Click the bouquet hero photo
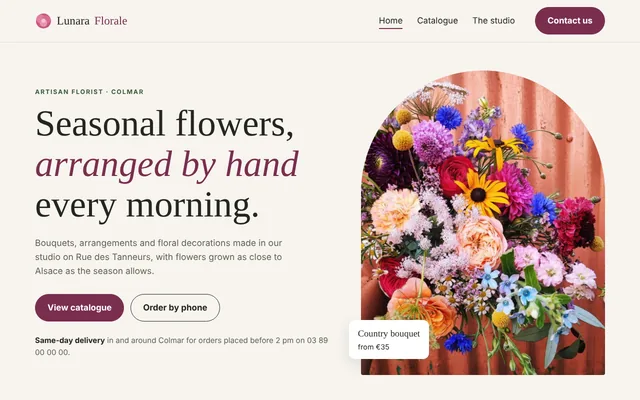 (x=483, y=222)
